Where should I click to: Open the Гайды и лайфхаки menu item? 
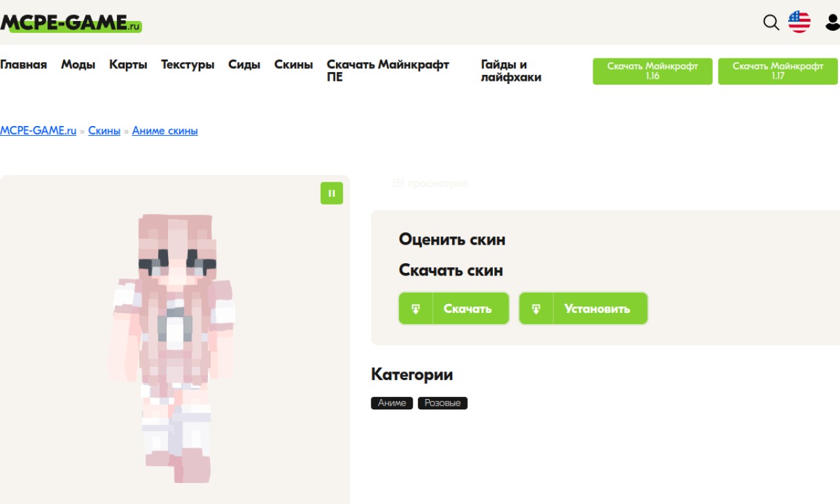pos(511,71)
